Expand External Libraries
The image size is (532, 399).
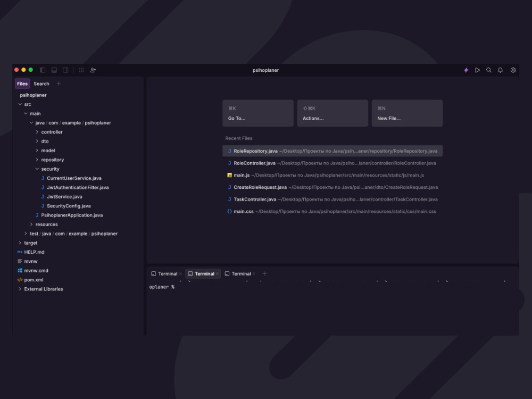pos(20,289)
